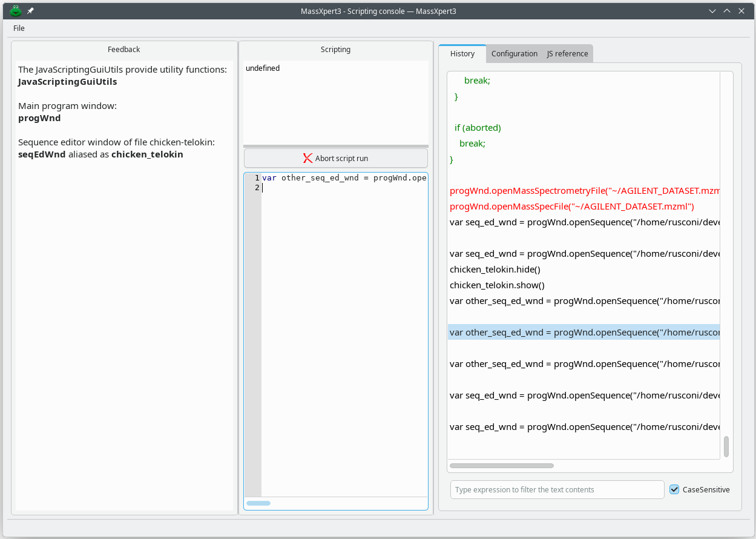
Task: Open the JS reference tab
Action: click(x=567, y=54)
